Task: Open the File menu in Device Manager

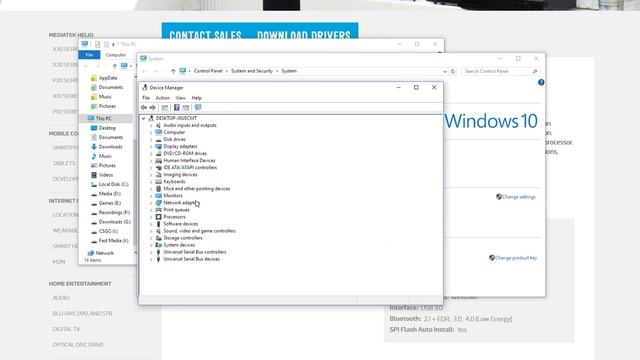Action: pos(146,98)
